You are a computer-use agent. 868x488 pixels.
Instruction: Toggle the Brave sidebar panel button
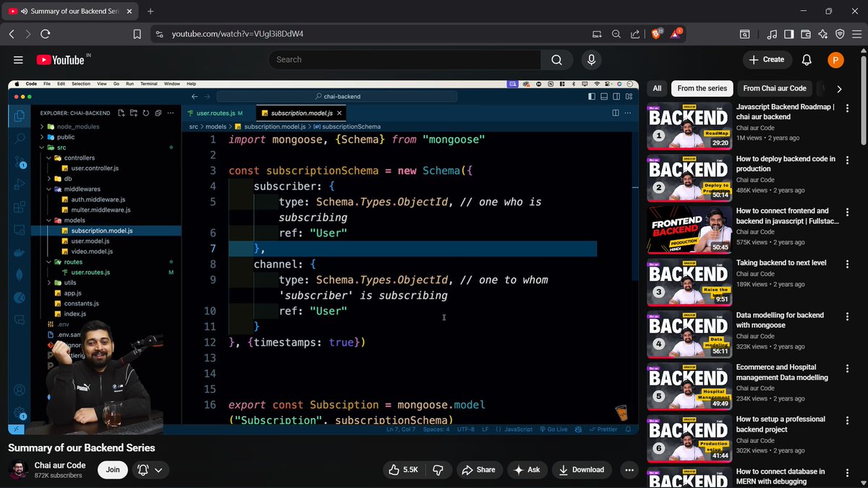click(789, 34)
